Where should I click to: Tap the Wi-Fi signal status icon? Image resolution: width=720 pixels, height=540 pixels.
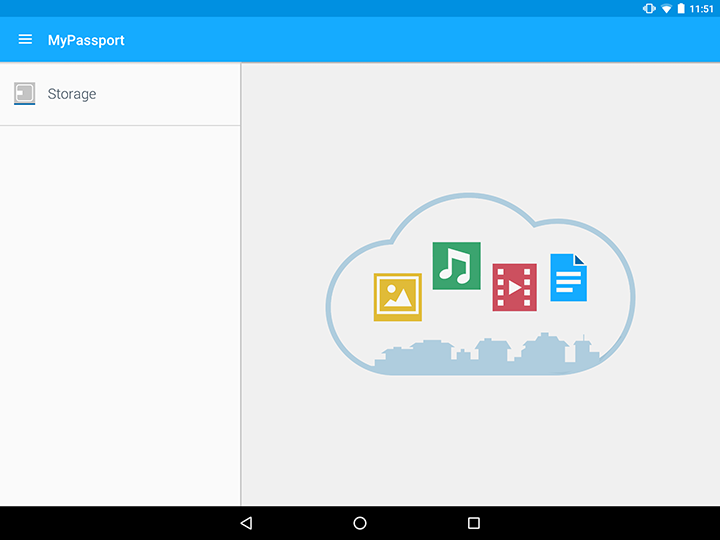tap(666, 8)
